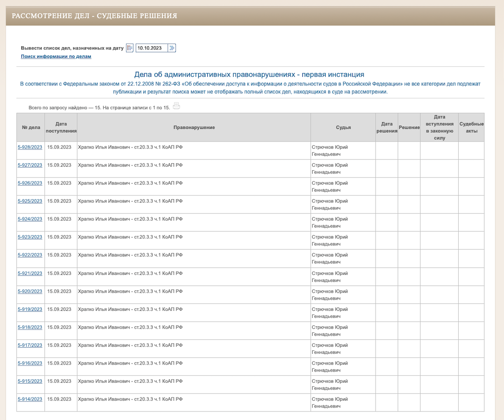The height and width of the screenshot is (420, 504).
Task: Open case 5-916/2023
Action: pyautogui.click(x=30, y=363)
